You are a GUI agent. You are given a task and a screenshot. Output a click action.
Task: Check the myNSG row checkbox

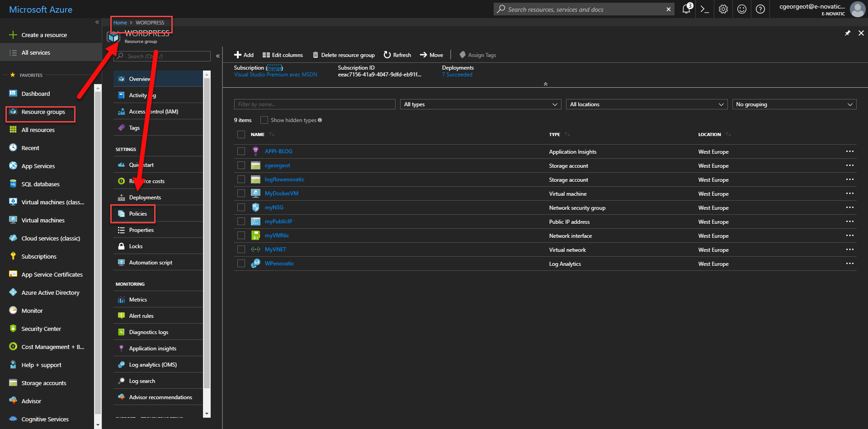pyautogui.click(x=241, y=207)
